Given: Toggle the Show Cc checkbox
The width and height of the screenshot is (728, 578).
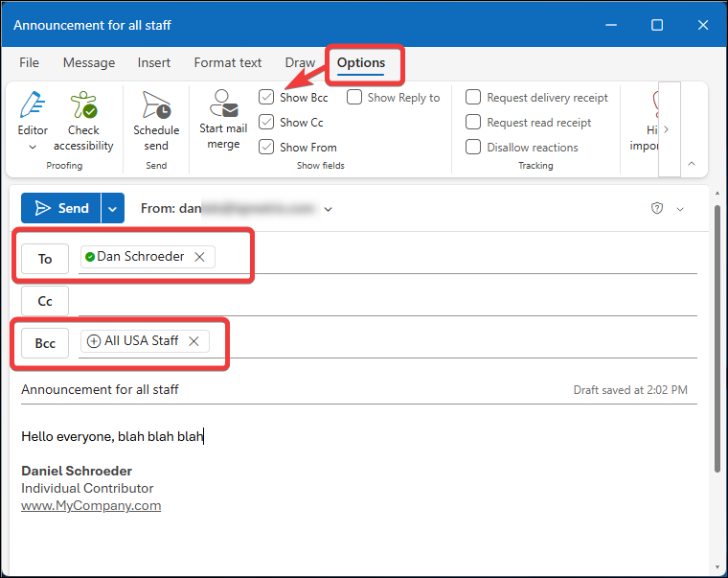Looking at the screenshot, I should (x=266, y=122).
